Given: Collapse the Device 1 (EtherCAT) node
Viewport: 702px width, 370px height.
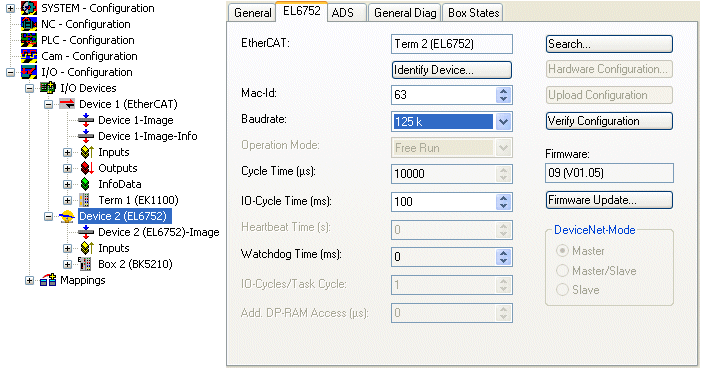Looking at the screenshot, I should [48, 104].
